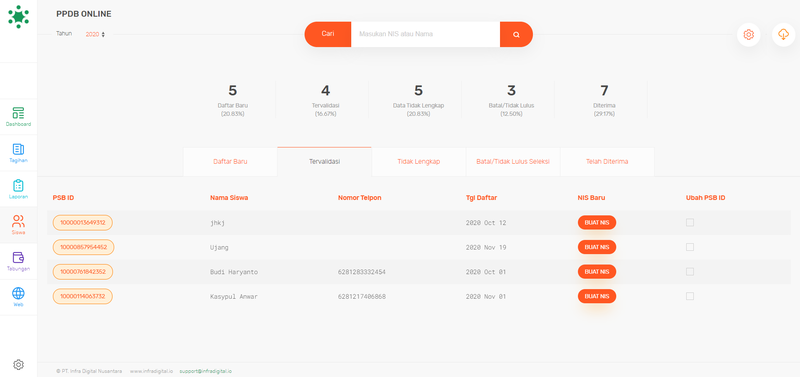Image resolution: width=800 pixels, height=377 pixels.
Task: Focus the Masukan NIS atau Nama search field
Action: point(425,34)
